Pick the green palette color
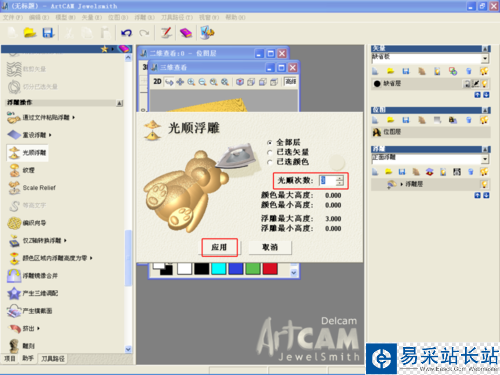The width and height of the screenshot is (500, 375). click(253, 269)
